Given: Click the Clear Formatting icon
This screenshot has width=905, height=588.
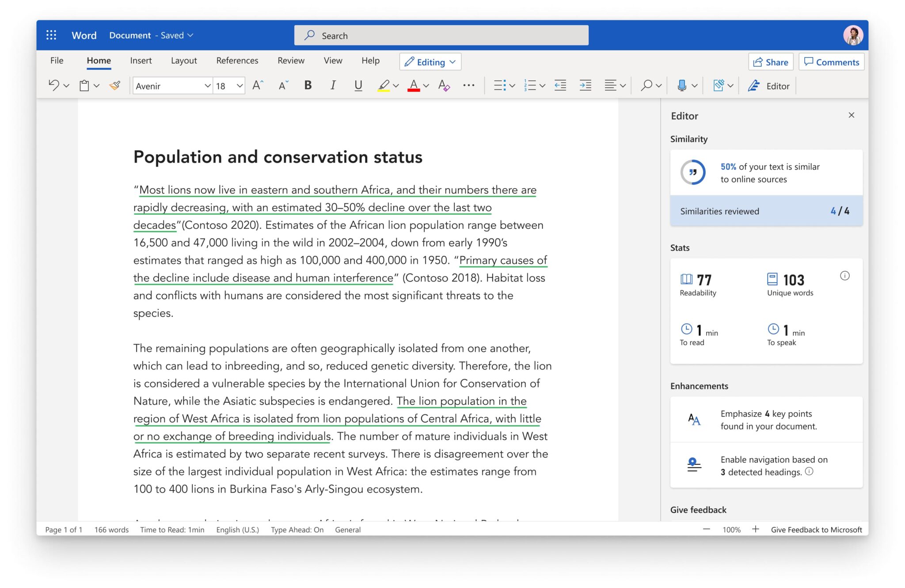Looking at the screenshot, I should (444, 85).
